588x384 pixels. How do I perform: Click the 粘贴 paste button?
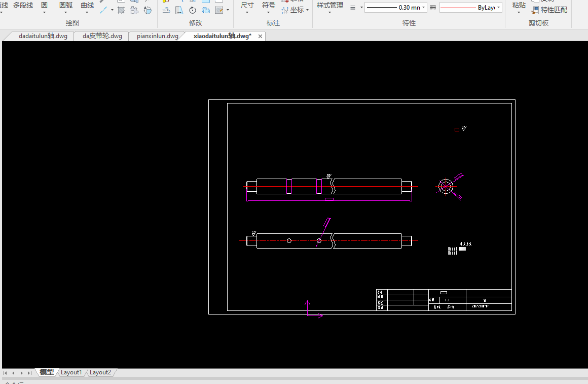(x=519, y=5)
